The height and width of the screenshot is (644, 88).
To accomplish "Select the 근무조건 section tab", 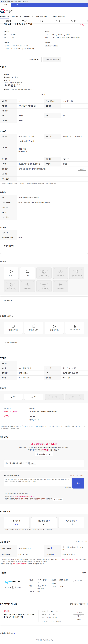I will point(24,21).
